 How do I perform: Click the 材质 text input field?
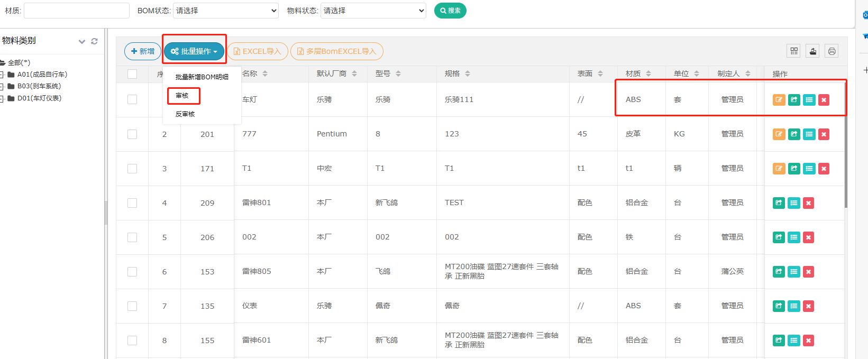77,11
